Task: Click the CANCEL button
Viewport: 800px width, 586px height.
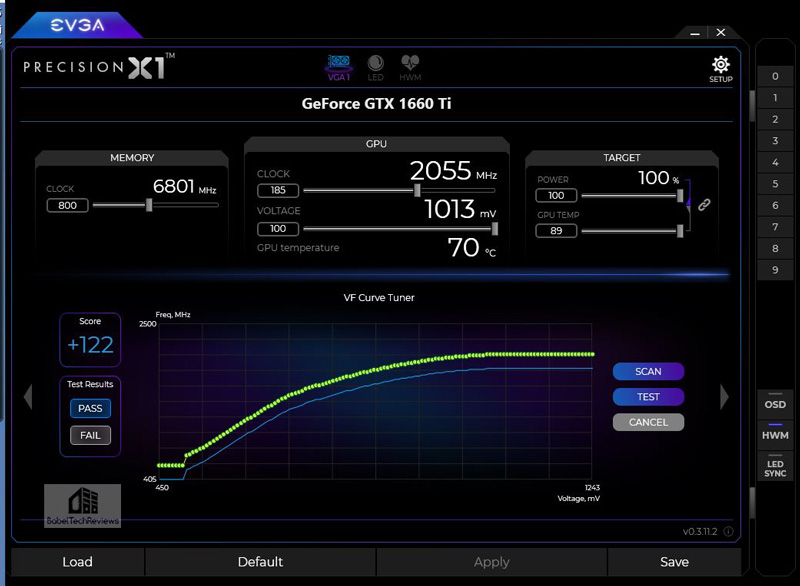Action: point(648,422)
